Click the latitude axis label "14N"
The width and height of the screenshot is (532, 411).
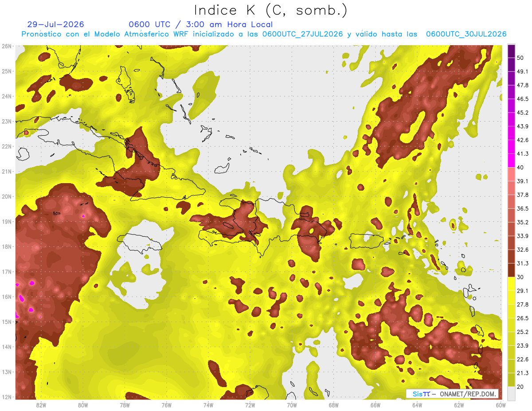pos(7,347)
